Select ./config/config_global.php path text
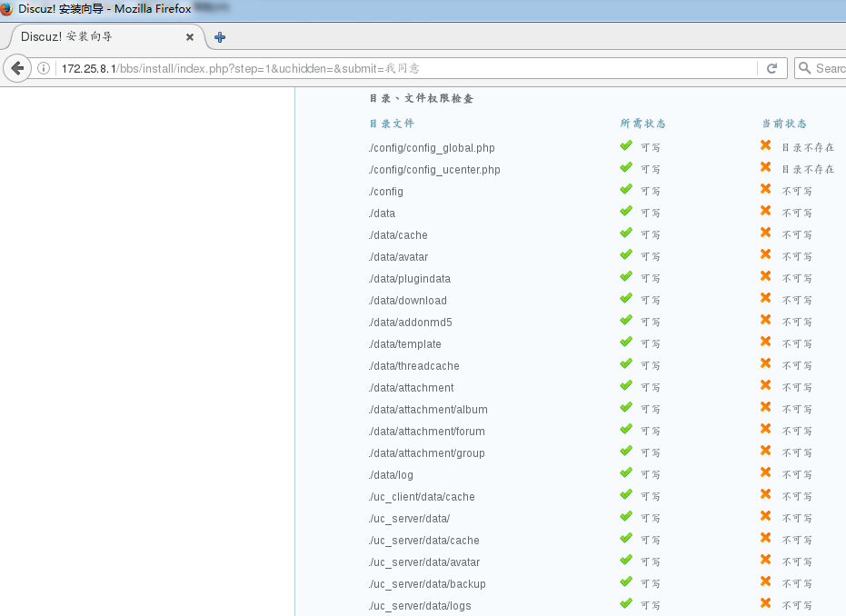 [x=432, y=148]
